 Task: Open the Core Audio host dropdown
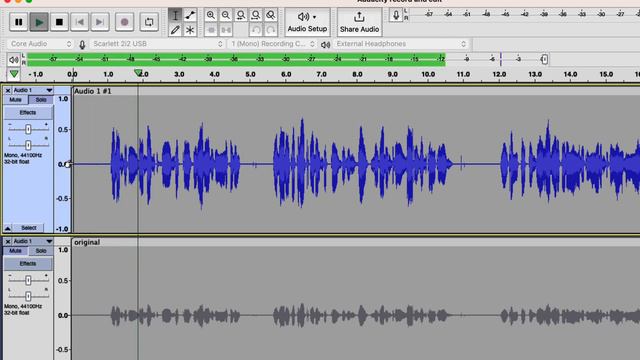pos(40,44)
